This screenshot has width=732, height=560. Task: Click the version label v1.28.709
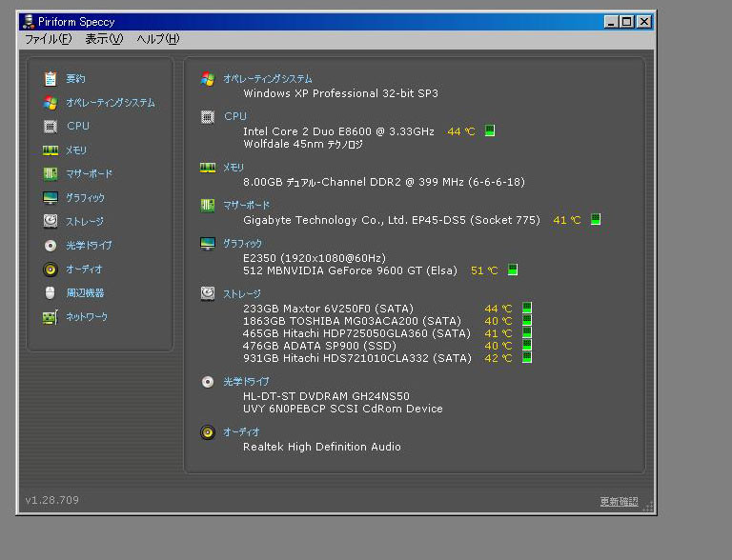[x=52, y=500]
